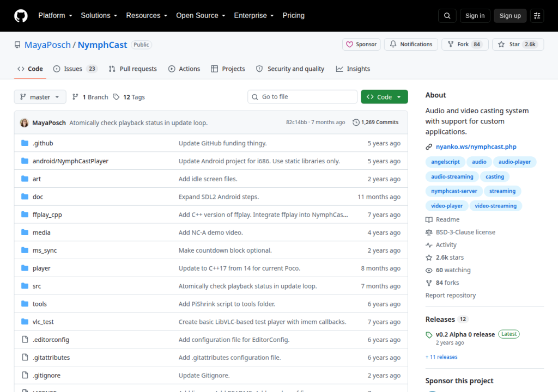Open the GitHub homepage via the Octocat logo
The height and width of the screenshot is (392, 558).
coord(21,16)
